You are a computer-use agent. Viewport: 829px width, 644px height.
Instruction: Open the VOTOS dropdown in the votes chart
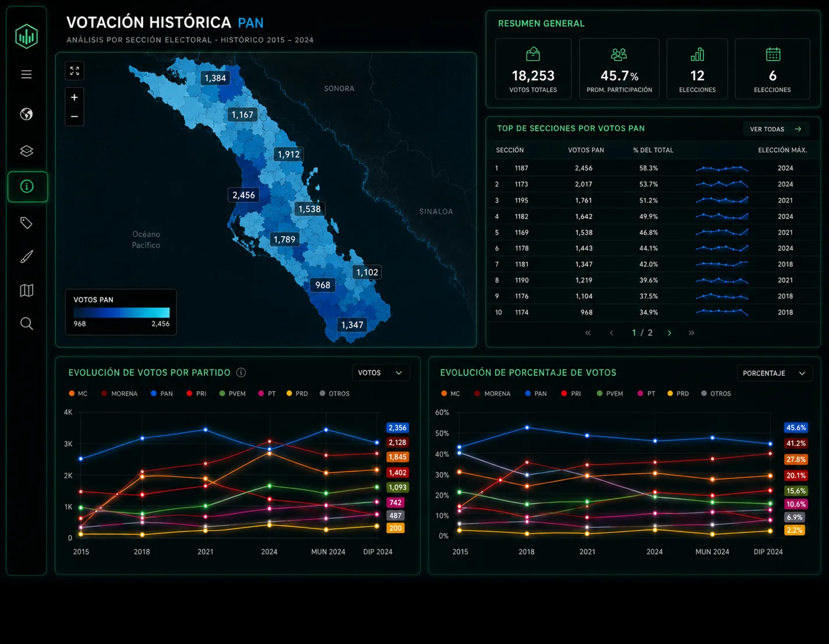coord(381,373)
